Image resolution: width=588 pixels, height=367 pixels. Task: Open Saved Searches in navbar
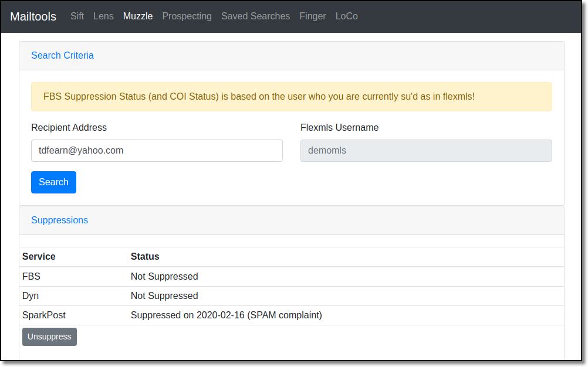[255, 16]
